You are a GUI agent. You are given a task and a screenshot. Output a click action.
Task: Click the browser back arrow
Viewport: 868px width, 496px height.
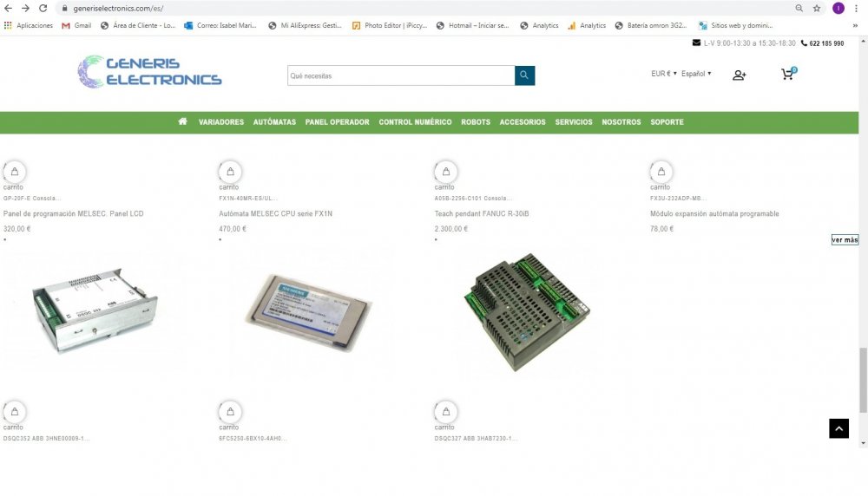(x=9, y=9)
